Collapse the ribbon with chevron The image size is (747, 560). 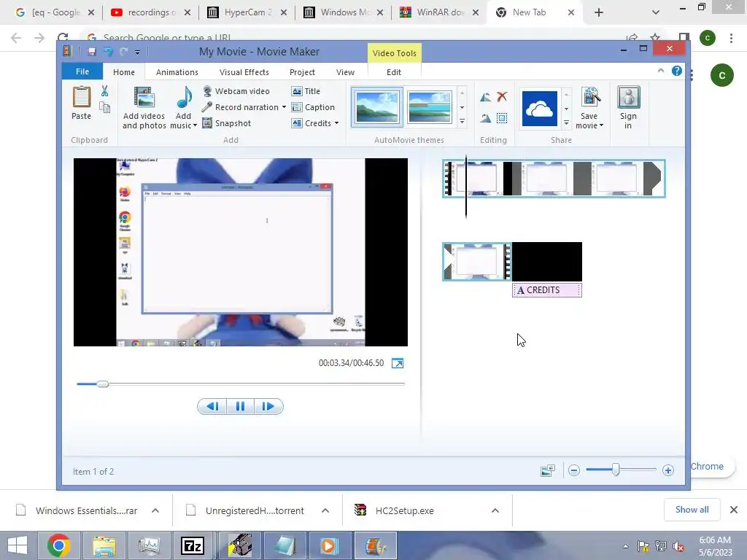tap(661, 71)
